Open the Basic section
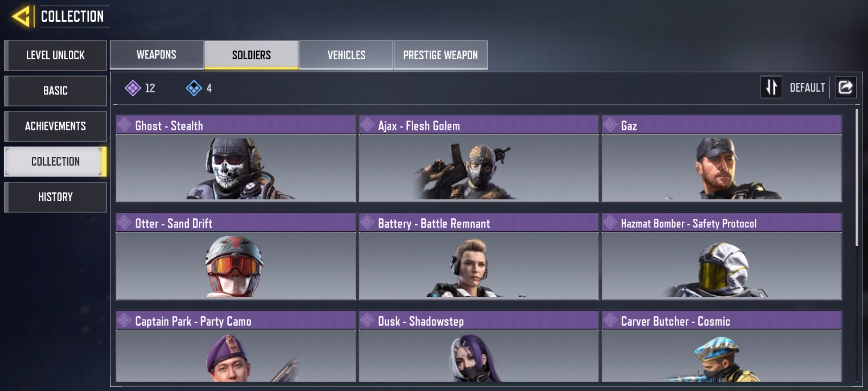868x391 pixels. point(55,91)
